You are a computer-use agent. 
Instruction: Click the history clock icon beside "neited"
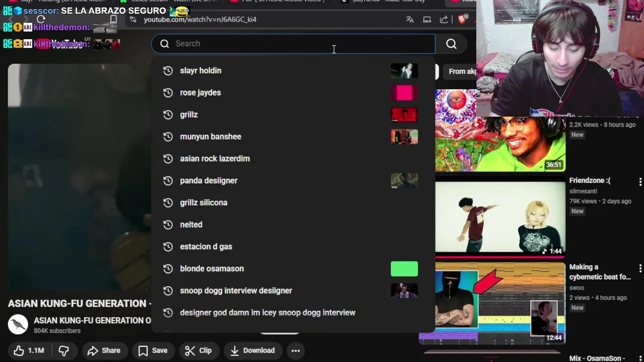[168, 225]
